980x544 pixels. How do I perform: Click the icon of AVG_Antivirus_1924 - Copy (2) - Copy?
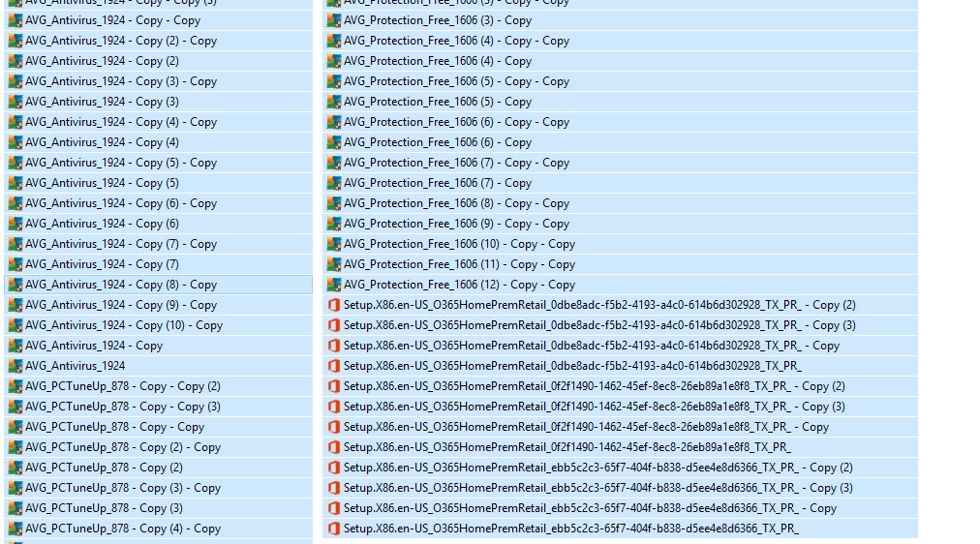click(15, 41)
